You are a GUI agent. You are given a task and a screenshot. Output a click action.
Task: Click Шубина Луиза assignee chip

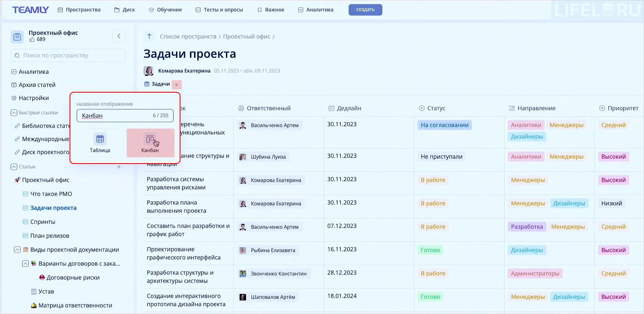(263, 157)
